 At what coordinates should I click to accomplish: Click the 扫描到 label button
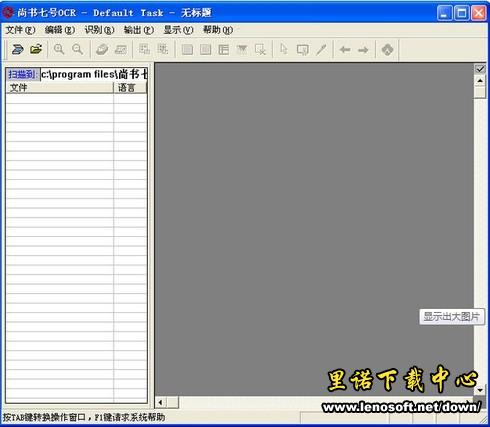23,74
